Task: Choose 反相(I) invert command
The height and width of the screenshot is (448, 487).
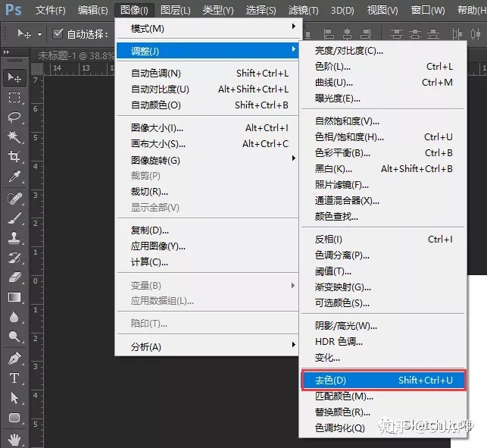Action: 383,239
